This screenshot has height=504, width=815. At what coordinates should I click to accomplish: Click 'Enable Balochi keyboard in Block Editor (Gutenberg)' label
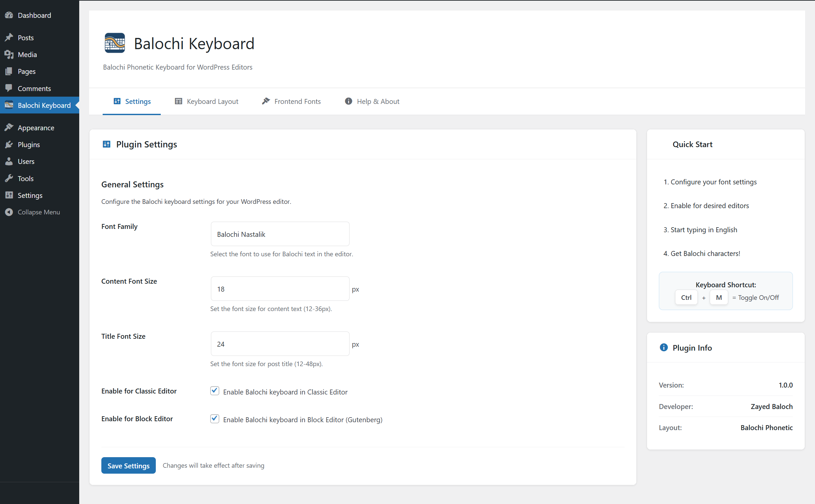(303, 420)
